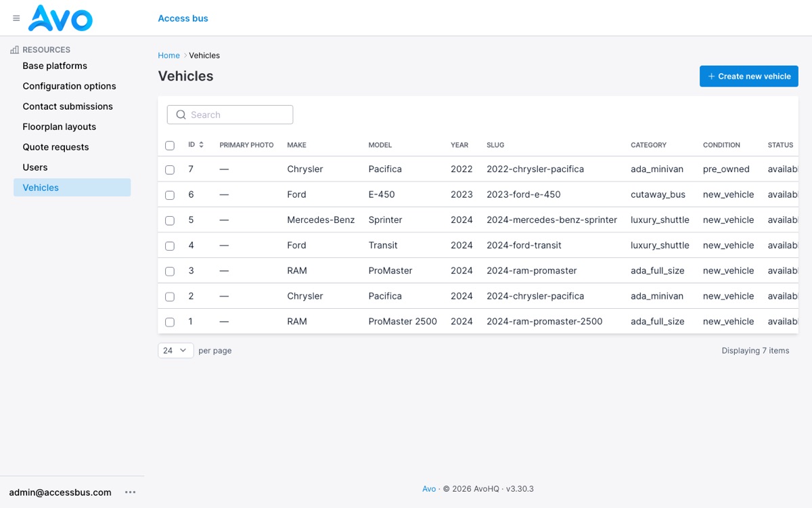
Task: Check the Ford Transit row checkbox
Action: click(170, 246)
